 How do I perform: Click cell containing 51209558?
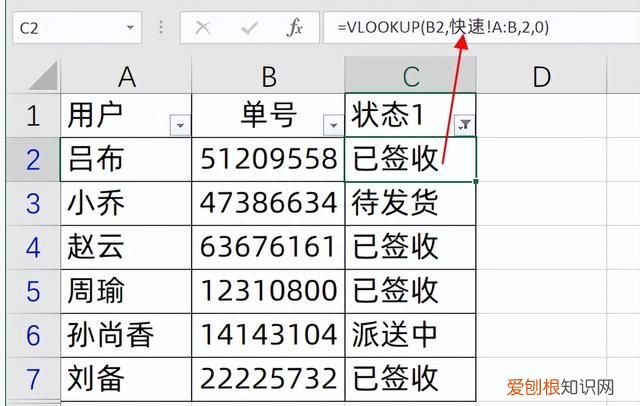click(268, 160)
